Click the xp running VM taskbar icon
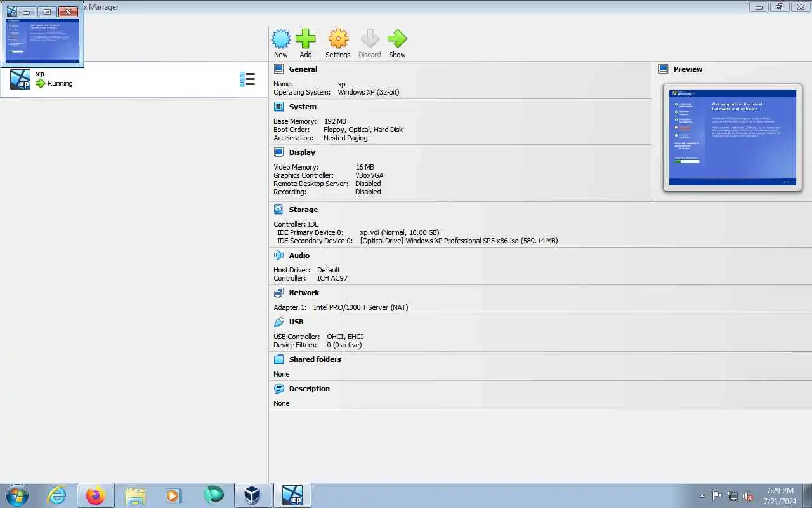The height and width of the screenshot is (508, 812). tap(292, 495)
